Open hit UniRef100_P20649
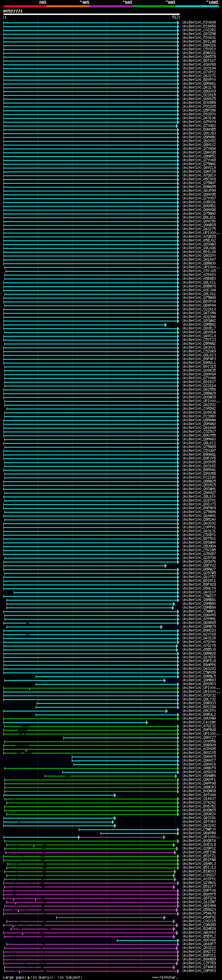 [199, 23]
